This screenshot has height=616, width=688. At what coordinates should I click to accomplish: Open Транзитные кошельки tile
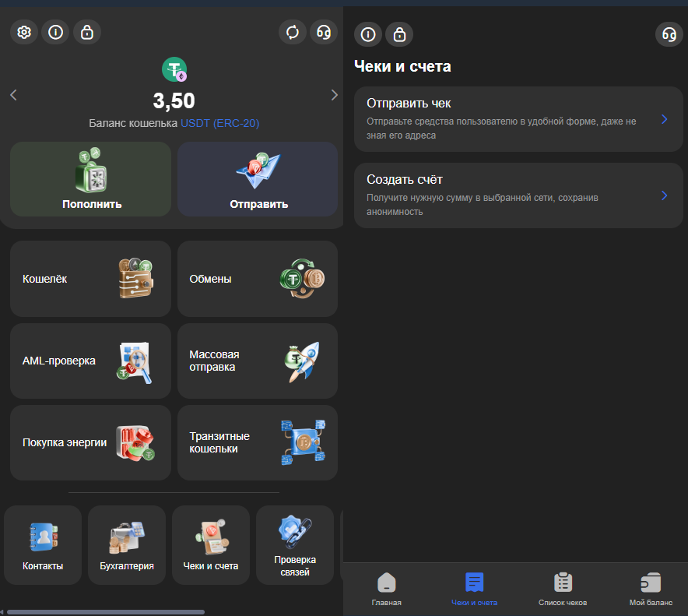coord(258,442)
